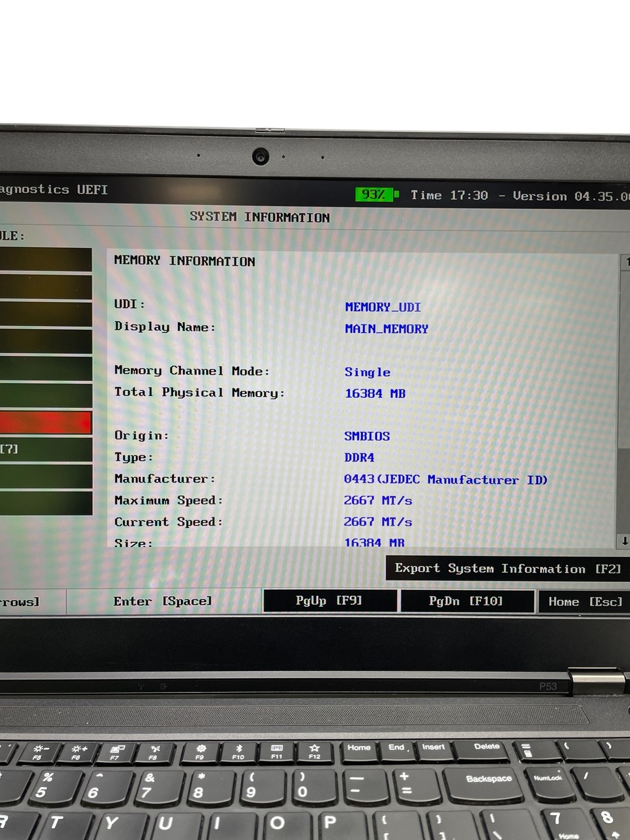630x840 pixels.
Task: Click the Maximum Speed label
Action: click(x=169, y=500)
